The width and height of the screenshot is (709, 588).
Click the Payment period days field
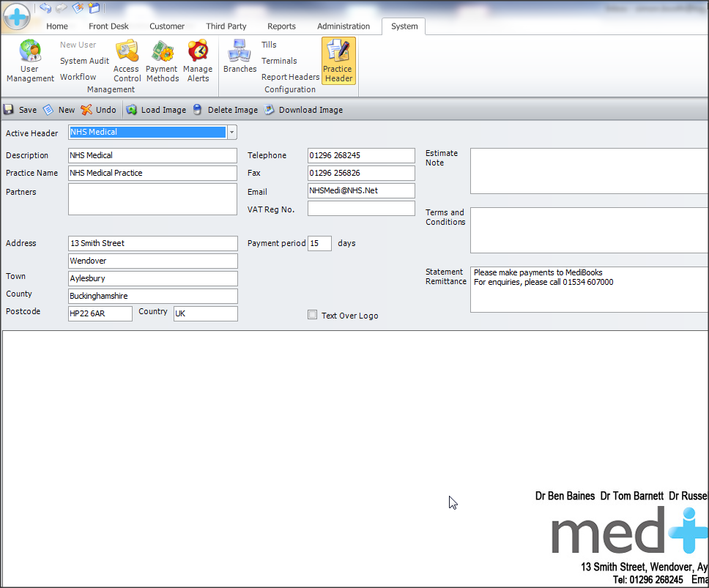click(319, 243)
